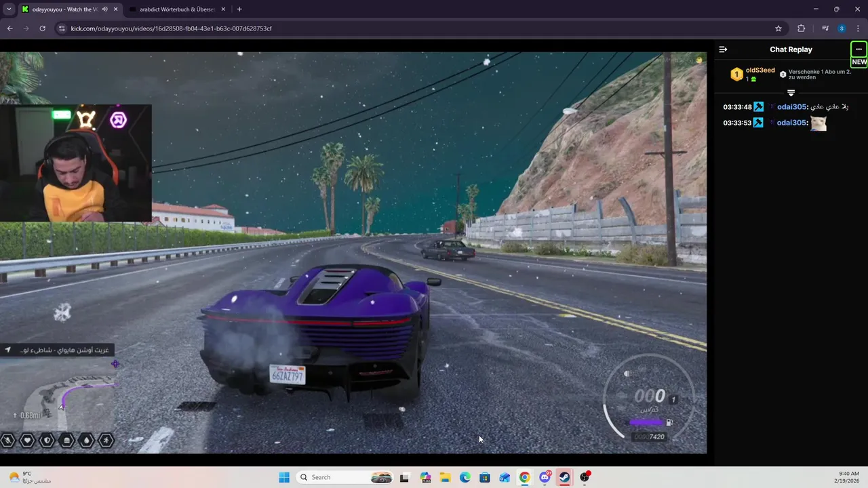Screen dimensions: 868x488
Task: Open Discord from the taskbar
Action: click(545, 477)
